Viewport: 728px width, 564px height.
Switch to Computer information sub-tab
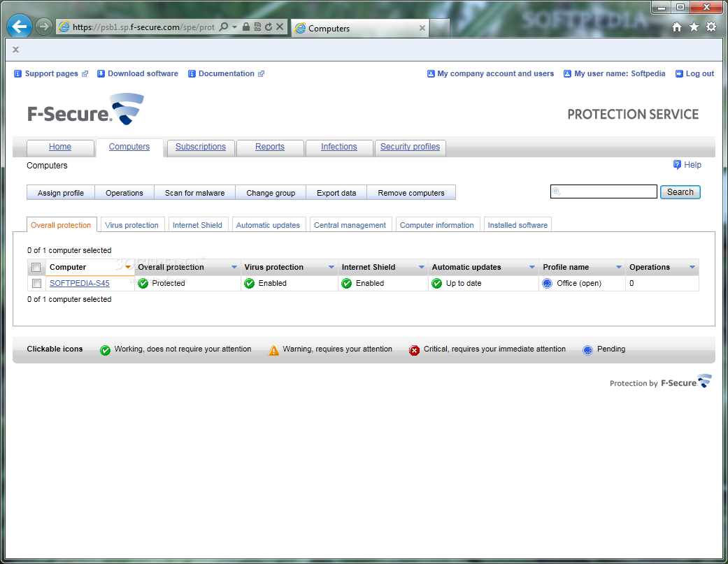pyautogui.click(x=437, y=225)
